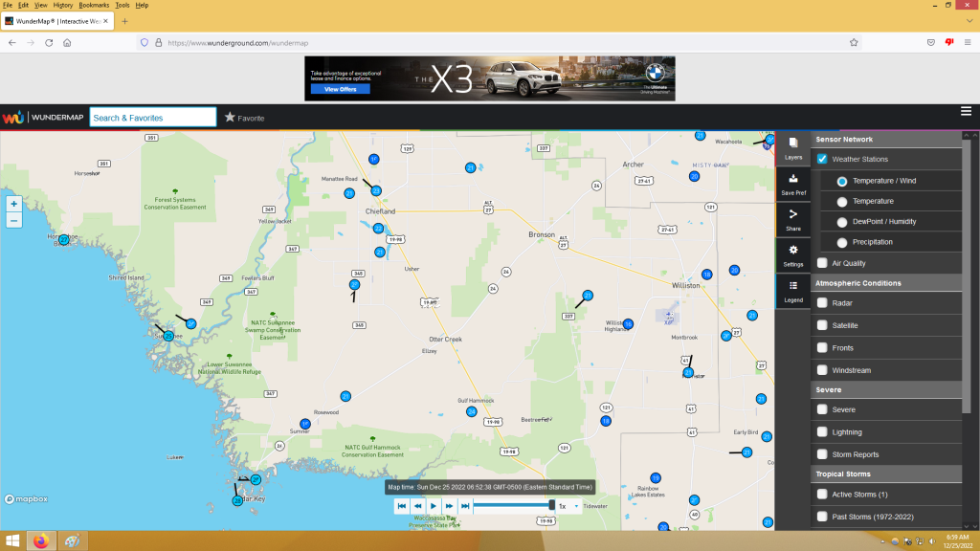Screen dimensions: 980x551
Task: Play the map time animation
Action: tap(434, 506)
